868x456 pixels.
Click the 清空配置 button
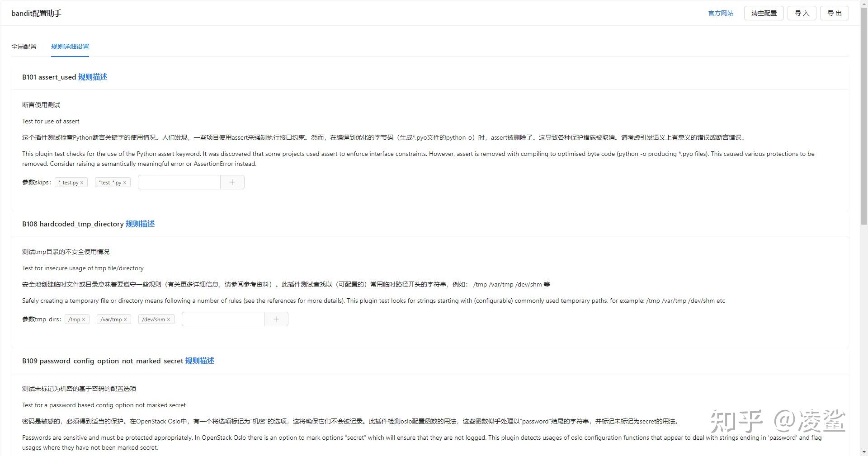tap(764, 13)
